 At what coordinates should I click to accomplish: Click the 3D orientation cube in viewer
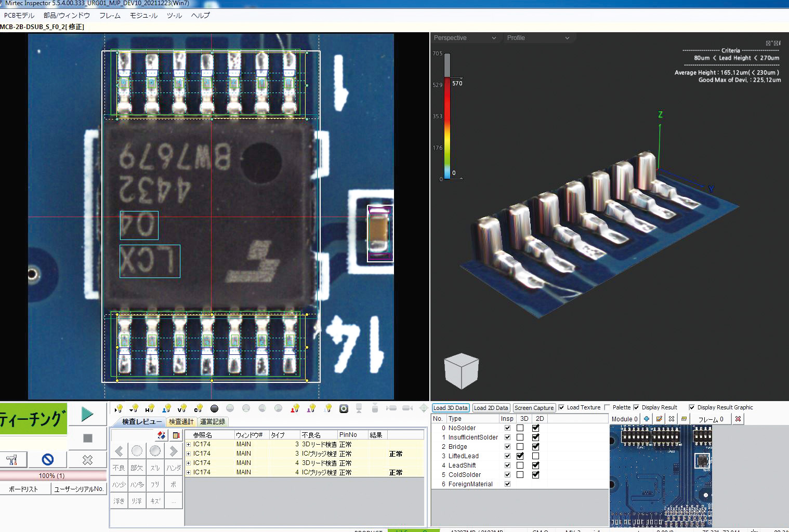pos(461,370)
